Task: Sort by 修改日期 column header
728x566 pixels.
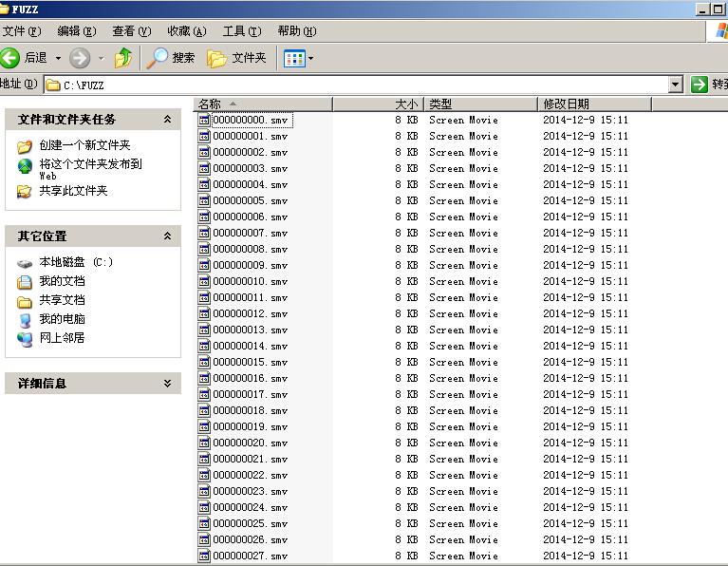Action: coord(595,104)
